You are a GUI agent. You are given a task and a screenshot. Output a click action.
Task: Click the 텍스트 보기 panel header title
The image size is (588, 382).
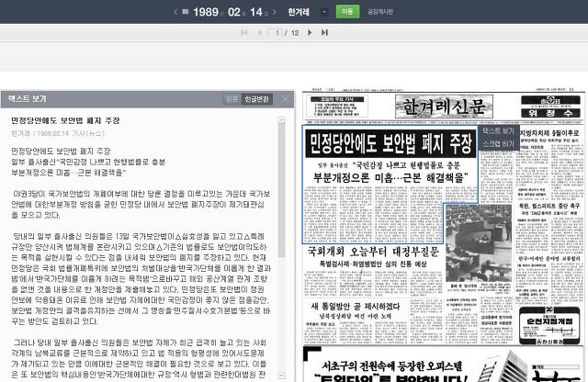[27, 98]
